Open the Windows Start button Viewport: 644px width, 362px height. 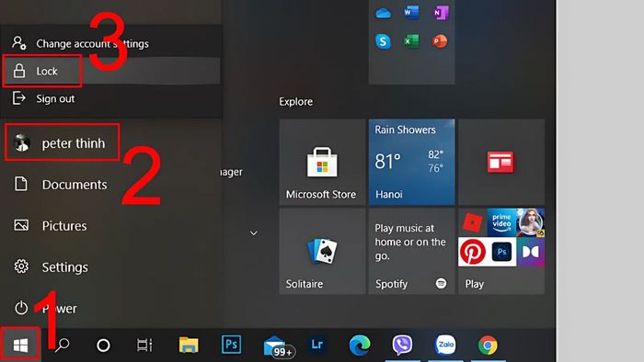click(20, 345)
